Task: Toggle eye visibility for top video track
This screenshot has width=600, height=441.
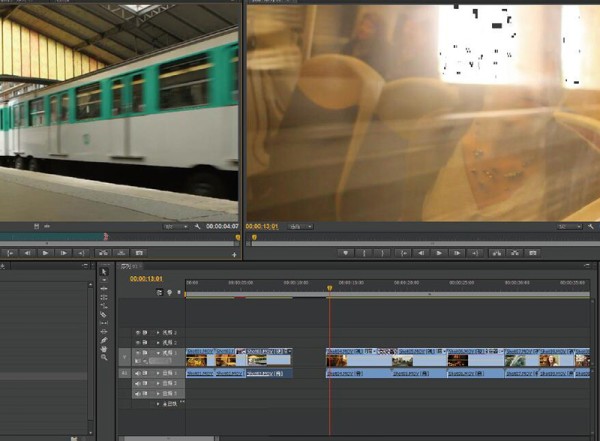Action: [x=138, y=333]
